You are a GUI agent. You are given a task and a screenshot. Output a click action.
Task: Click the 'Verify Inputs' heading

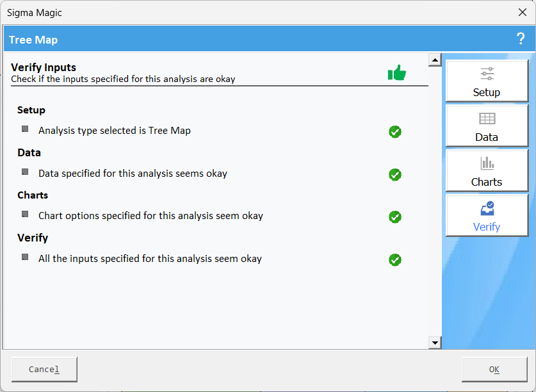click(44, 67)
